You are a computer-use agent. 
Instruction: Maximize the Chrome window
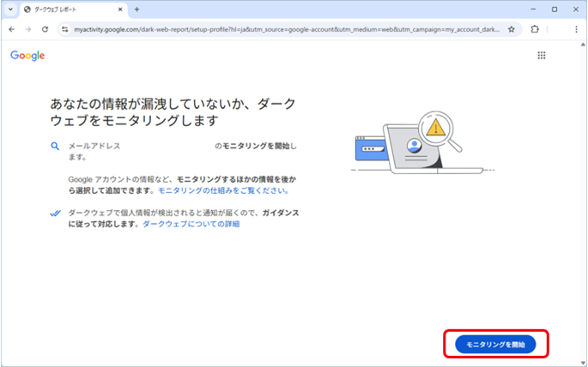pos(554,9)
